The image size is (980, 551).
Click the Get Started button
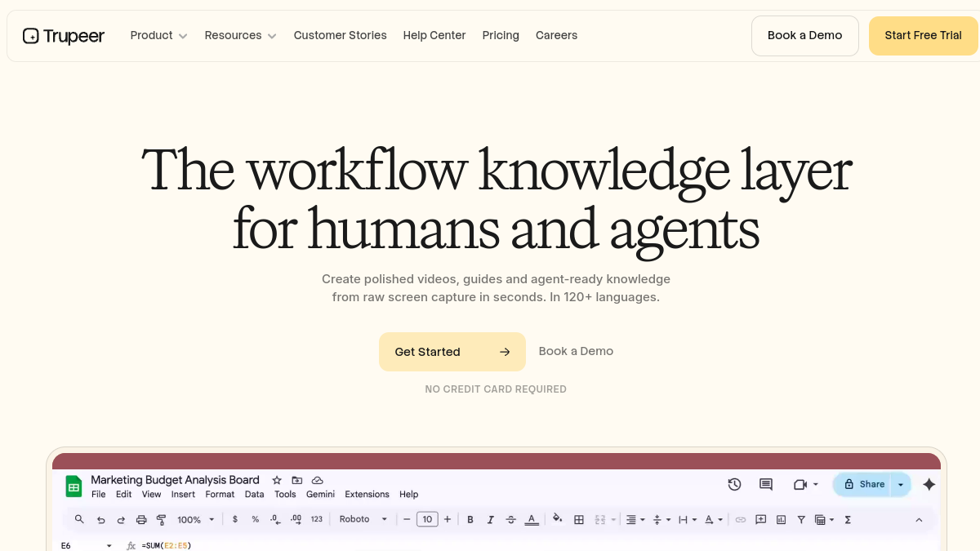tap(452, 352)
